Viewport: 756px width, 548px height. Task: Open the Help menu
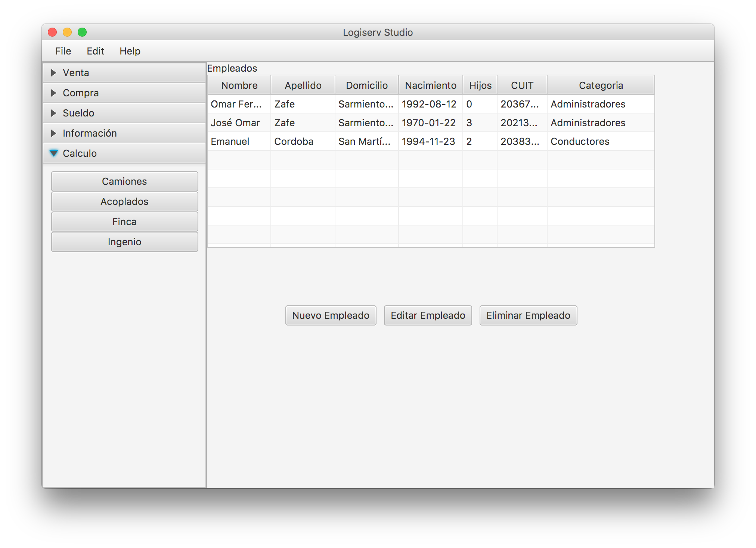point(130,51)
